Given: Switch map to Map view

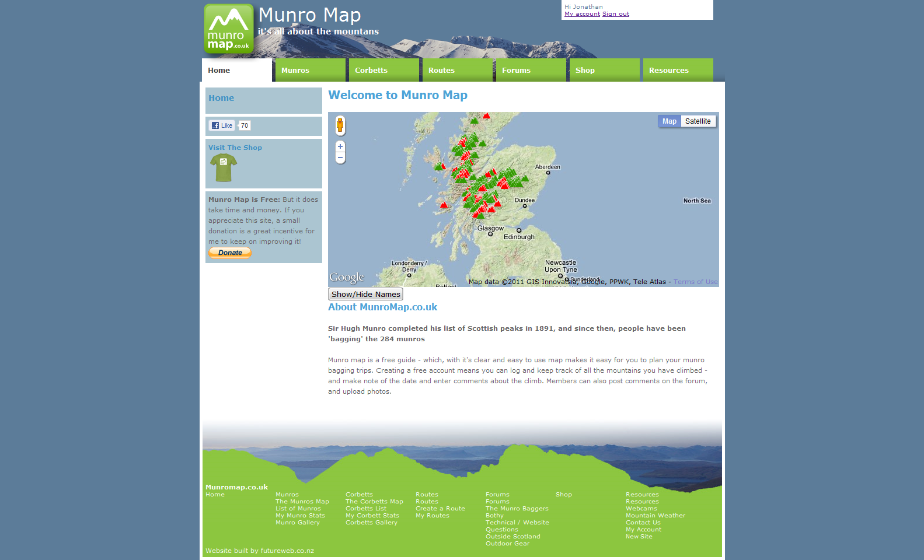Looking at the screenshot, I should pos(670,121).
